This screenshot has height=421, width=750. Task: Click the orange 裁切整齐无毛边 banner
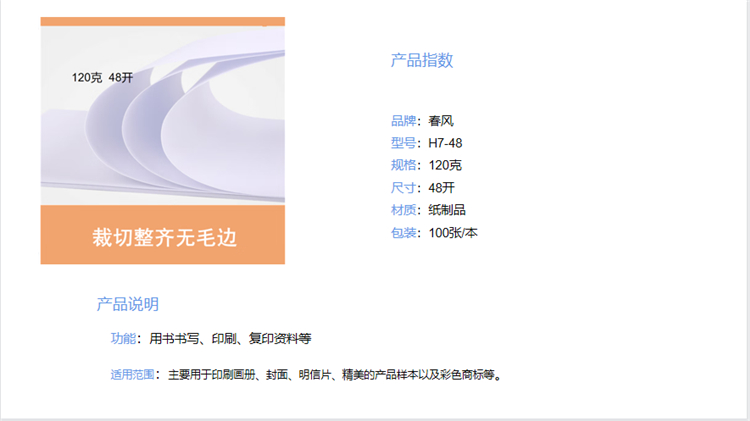[x=163, y=235]
